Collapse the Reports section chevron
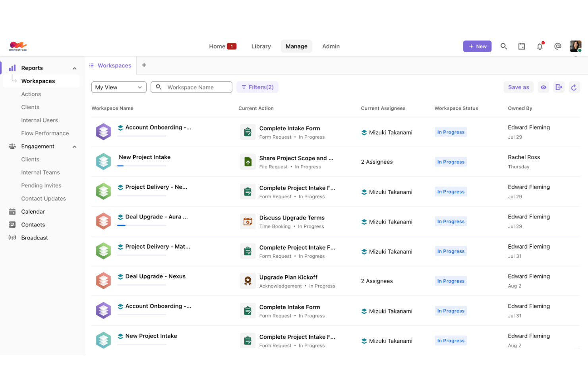Screen dimensions: 588x392 pos(74,68)
